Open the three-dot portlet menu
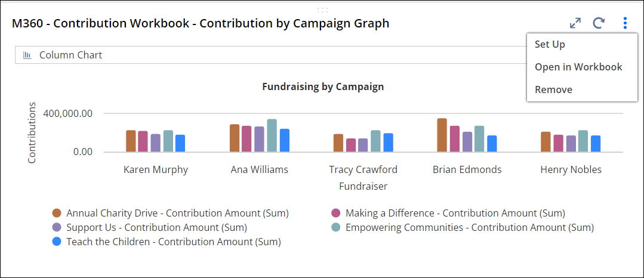The width and height of the screenshot is (644, 278). 625,23
